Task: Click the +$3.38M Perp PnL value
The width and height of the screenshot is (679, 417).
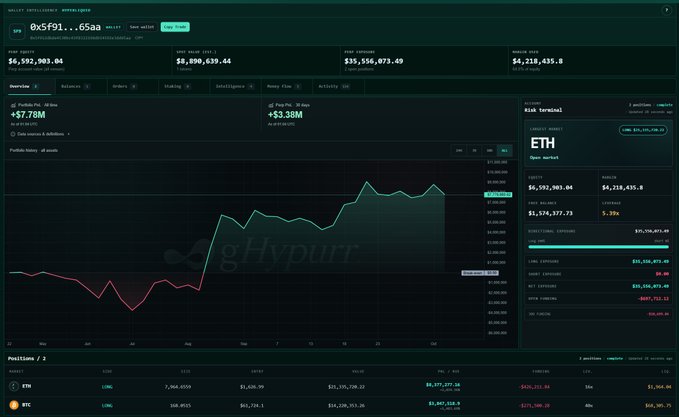Action: coord(285,115)
